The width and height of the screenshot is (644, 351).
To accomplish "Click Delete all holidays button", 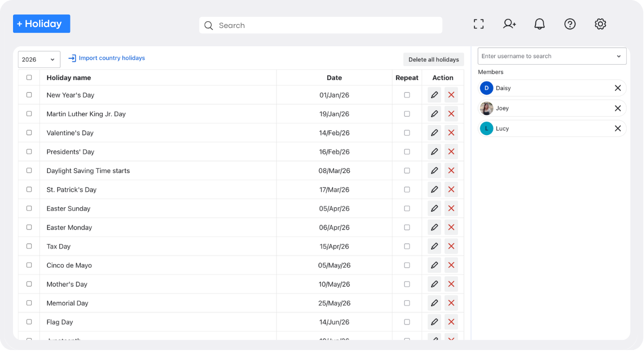I will pos(434,59).
